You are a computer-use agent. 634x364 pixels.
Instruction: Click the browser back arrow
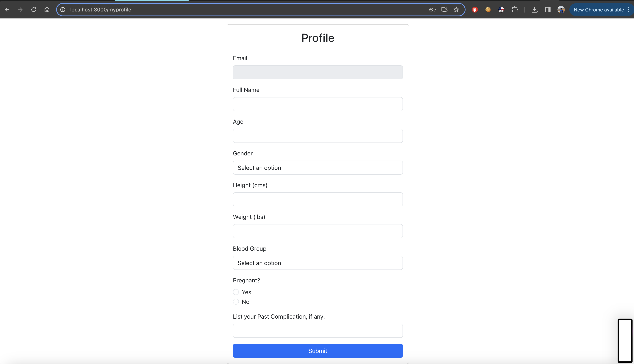pos(7,9)
